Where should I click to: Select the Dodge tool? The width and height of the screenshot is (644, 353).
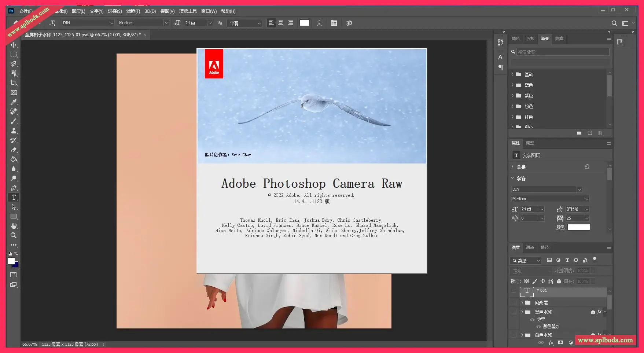(14, 178)
